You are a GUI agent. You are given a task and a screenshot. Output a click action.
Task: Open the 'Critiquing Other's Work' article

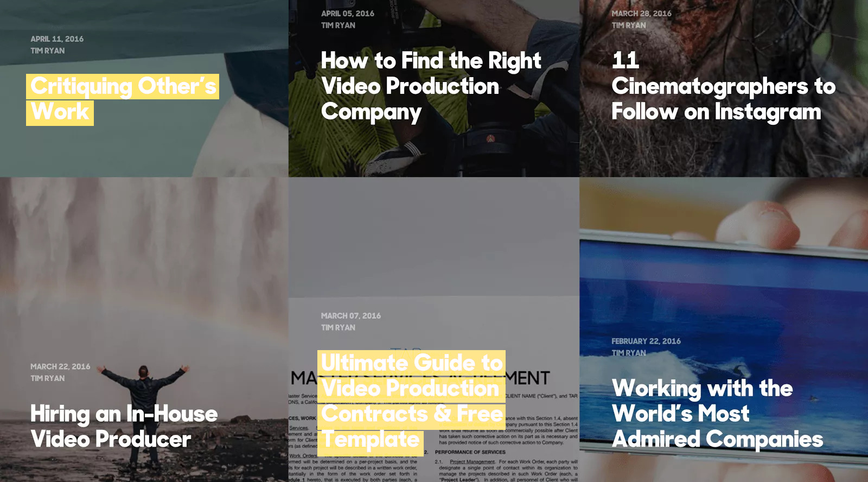click(x=123, y=100)
